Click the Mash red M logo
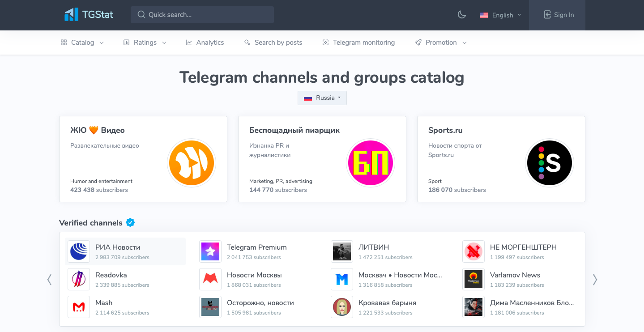 [79, 307]
